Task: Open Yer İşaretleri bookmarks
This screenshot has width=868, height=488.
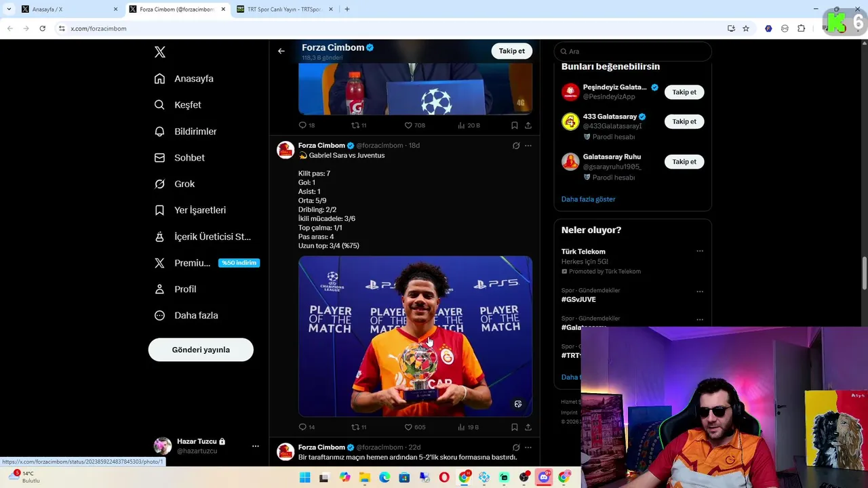Action: pos(190,210)
